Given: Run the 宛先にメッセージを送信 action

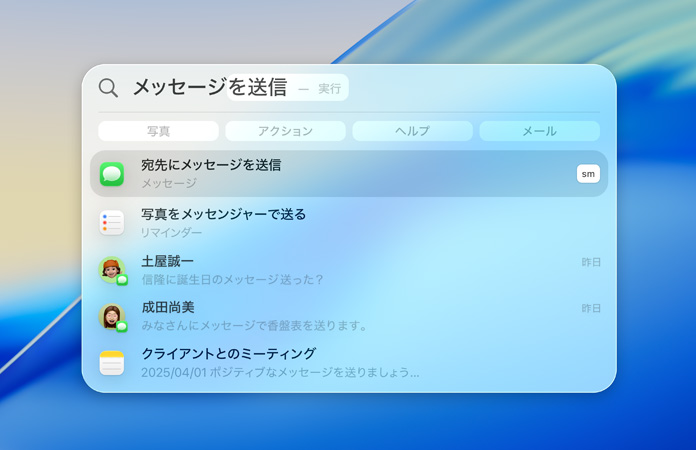Looking at the screenshot, I should point(211,165).
